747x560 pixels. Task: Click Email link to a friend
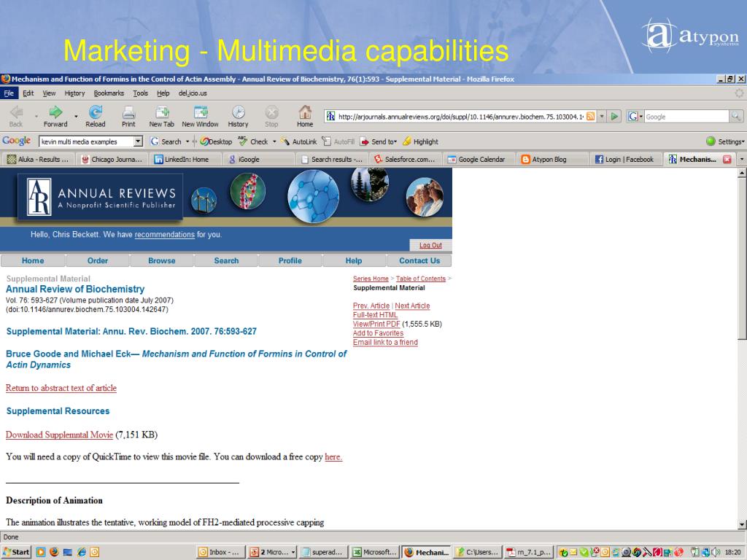click(385, 342)
